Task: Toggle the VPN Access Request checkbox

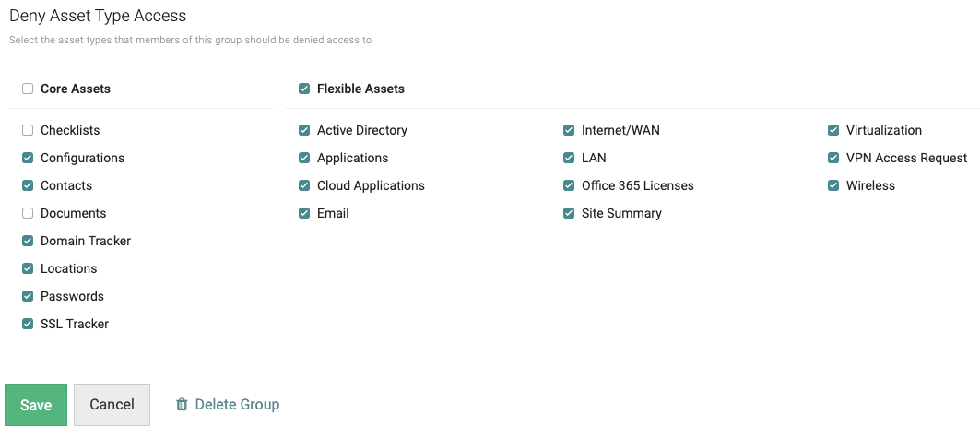Action: (x=833, y=159)
